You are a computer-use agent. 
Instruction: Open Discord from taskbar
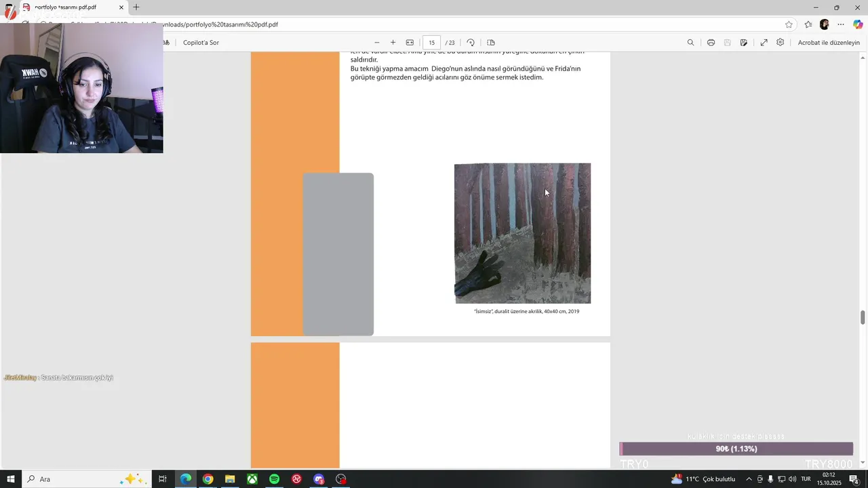click(319, 479)
